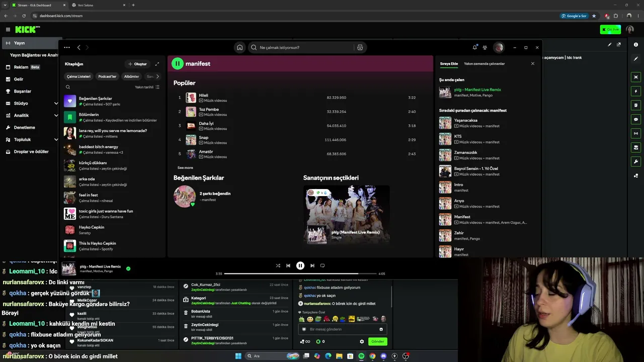The height and width of the screenshot is (362, 644).
Task: Click the lightning bolt icon in Kick right rail
Action: [x=636, y=91]
